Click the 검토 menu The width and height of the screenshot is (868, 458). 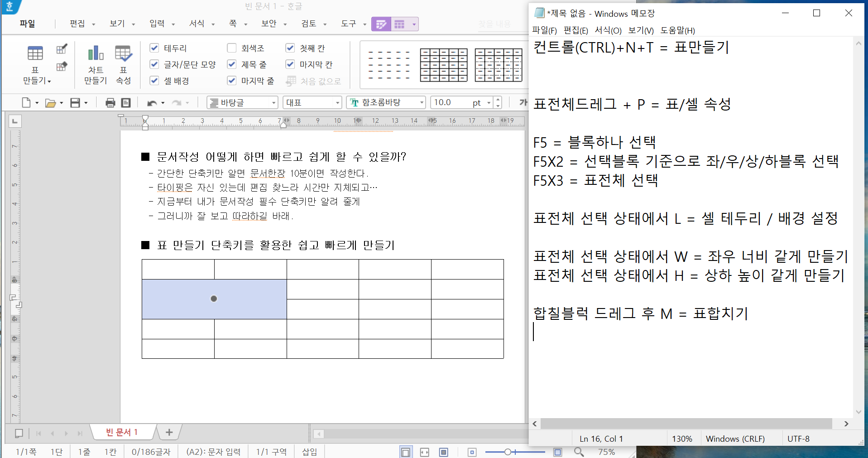coord(309,24)
